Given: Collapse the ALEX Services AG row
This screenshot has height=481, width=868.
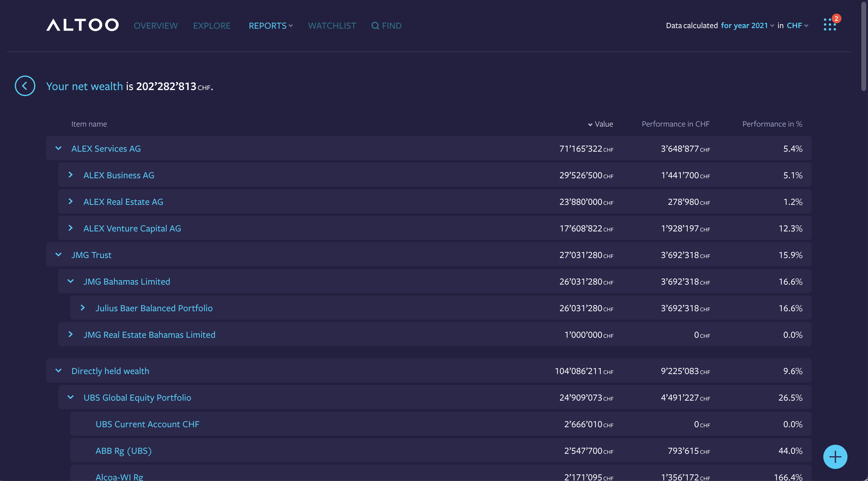Looking at the screenshot, I should [58, 148].
